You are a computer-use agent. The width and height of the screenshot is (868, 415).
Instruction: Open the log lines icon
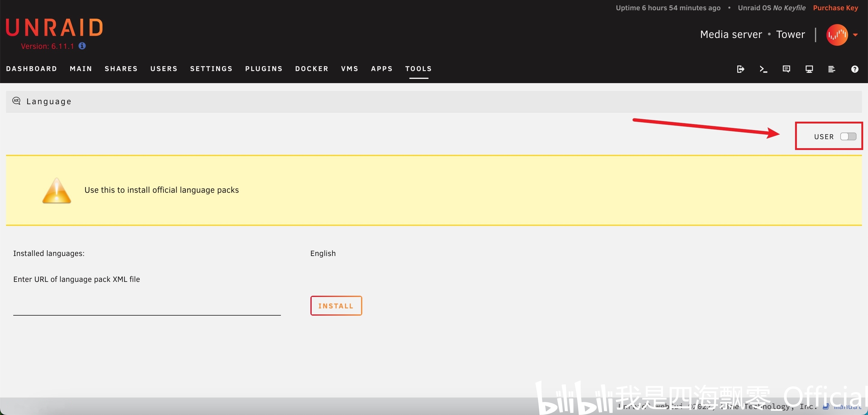pyautogui.click(x=832, y=69)
